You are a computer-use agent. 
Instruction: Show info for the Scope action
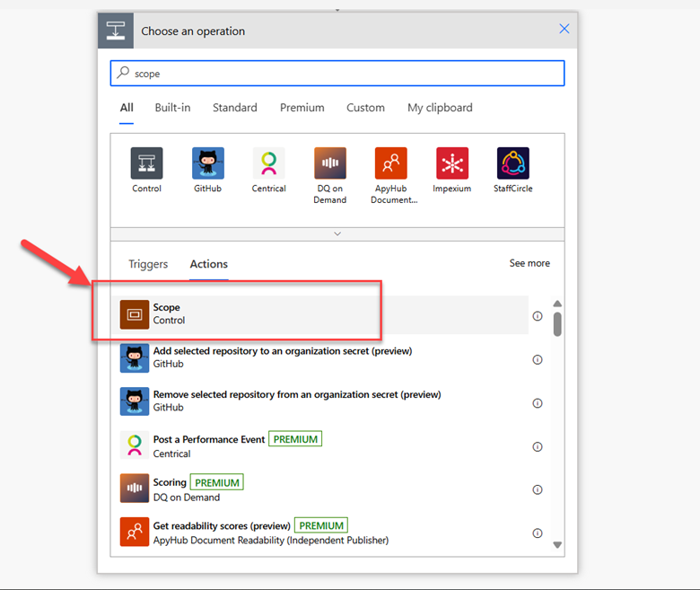[538, 316]
